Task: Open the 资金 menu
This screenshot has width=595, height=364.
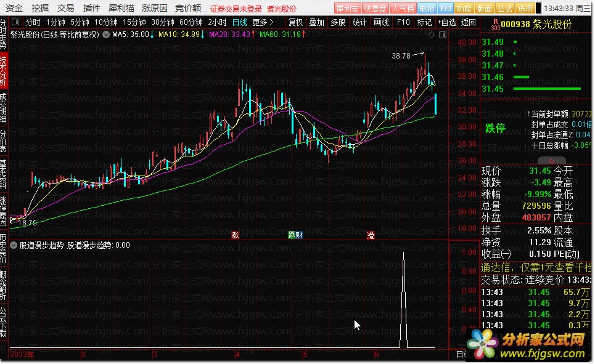Action: tap(14, 8)
